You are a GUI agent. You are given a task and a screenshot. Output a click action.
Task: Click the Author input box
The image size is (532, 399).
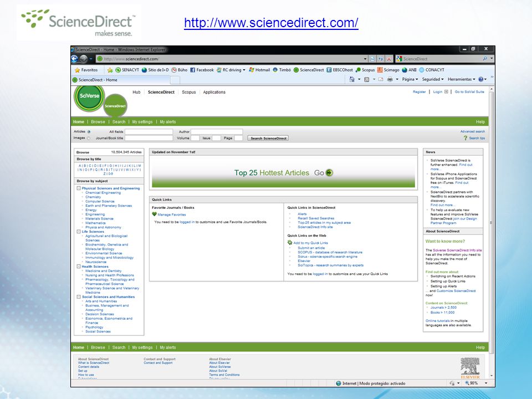coord(217,131)
